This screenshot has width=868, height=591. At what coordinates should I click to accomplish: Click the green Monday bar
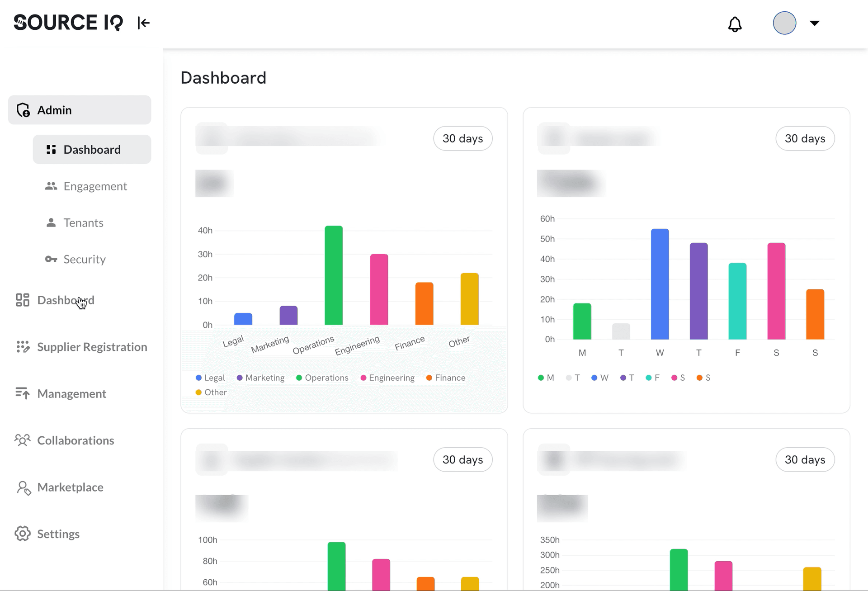pos(582,322)
